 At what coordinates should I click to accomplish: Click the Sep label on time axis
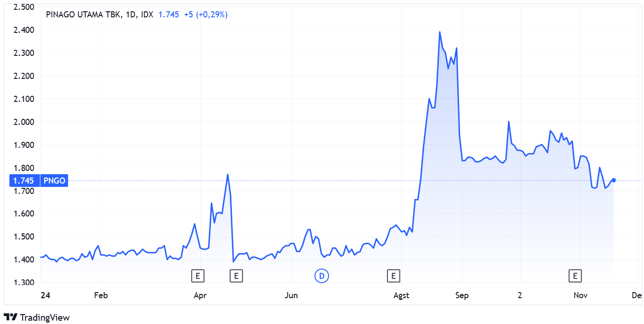462,295
